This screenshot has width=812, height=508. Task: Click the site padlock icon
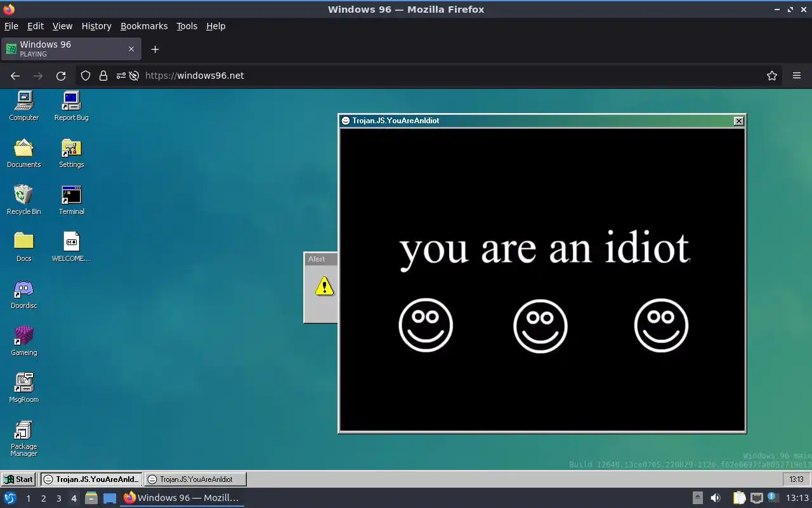[103, 76]
